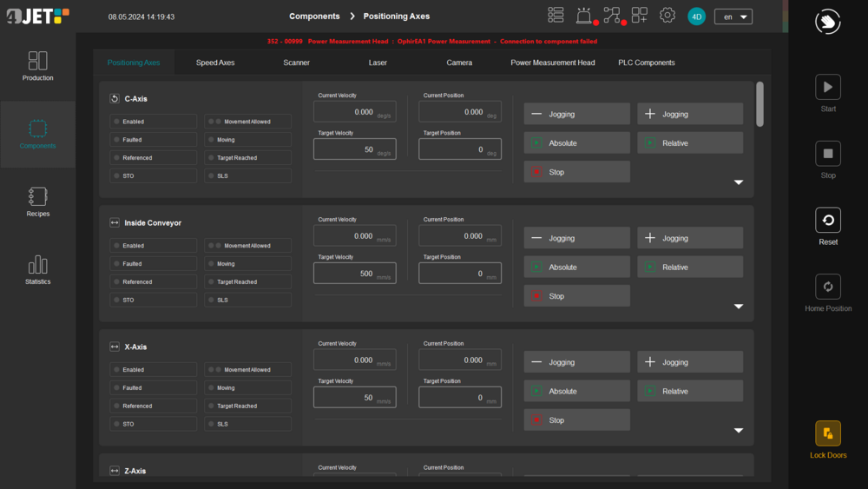This screenshot has width=868, height=489.
Task: Click the vertical scrollbar of the axes list
Action: coord(760,104)
